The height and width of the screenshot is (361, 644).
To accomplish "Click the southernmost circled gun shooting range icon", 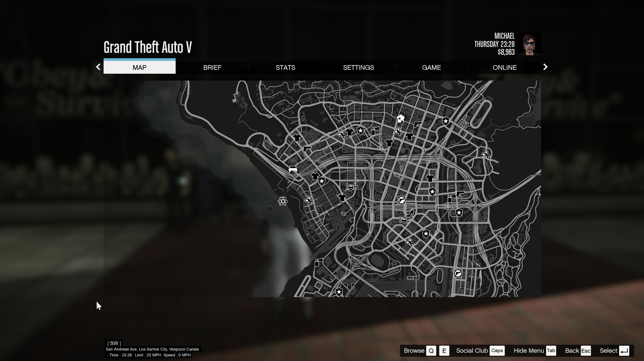I will pyautogui.click(x=458, y=273).
